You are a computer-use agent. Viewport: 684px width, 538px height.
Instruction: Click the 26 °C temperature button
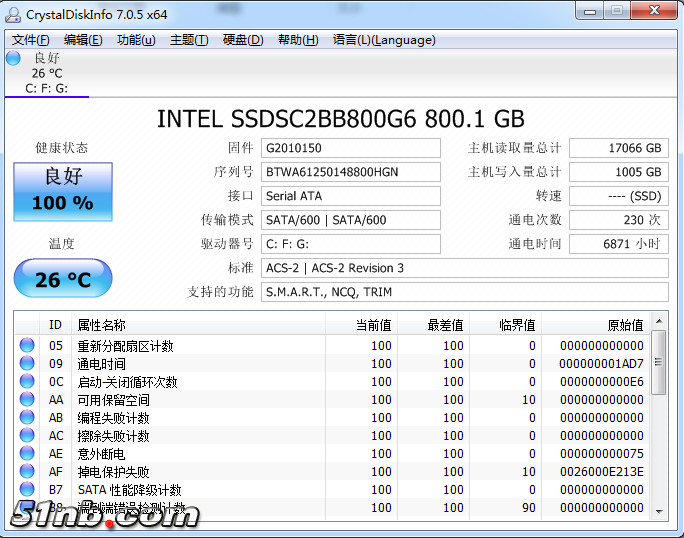63,278
